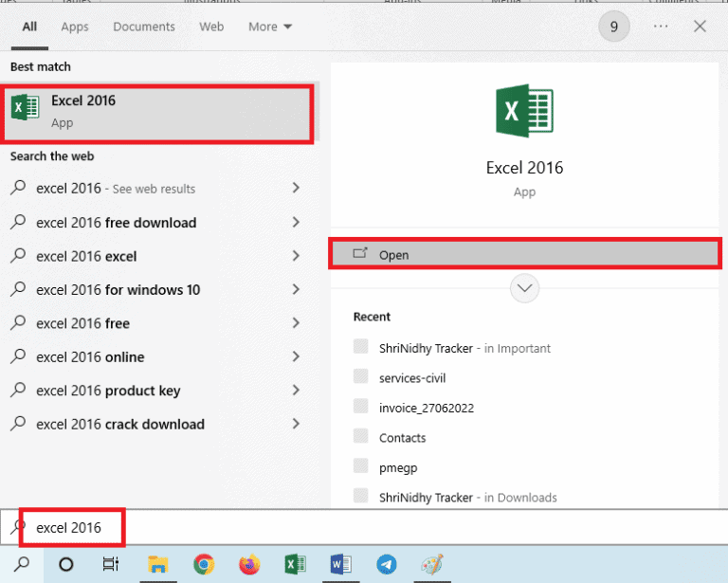Expand arrow for 'excel 2016 crack download'

click(296, 424)
